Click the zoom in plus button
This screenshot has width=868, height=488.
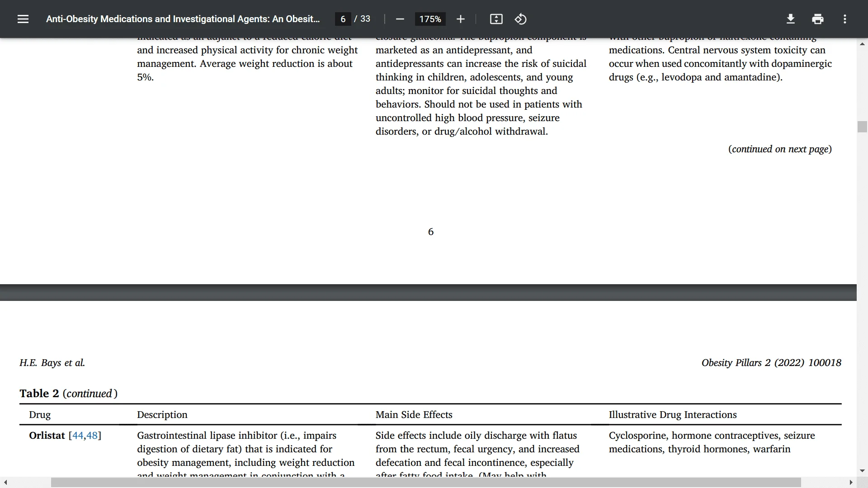click(x=460, y=19)
